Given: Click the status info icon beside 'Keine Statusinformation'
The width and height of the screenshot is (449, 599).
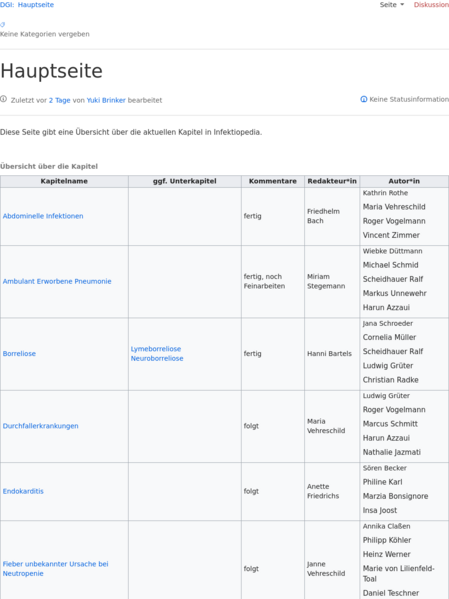Looking at the screenshot, I should tap(364, 99).
